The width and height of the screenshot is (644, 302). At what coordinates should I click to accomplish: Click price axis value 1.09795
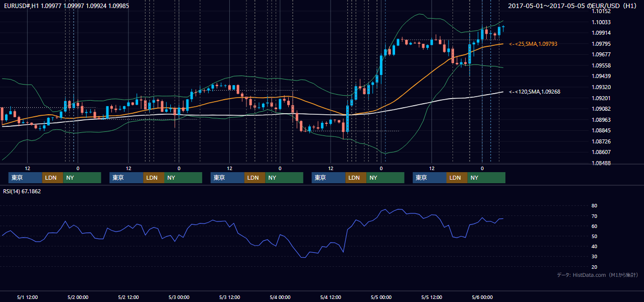601,44
